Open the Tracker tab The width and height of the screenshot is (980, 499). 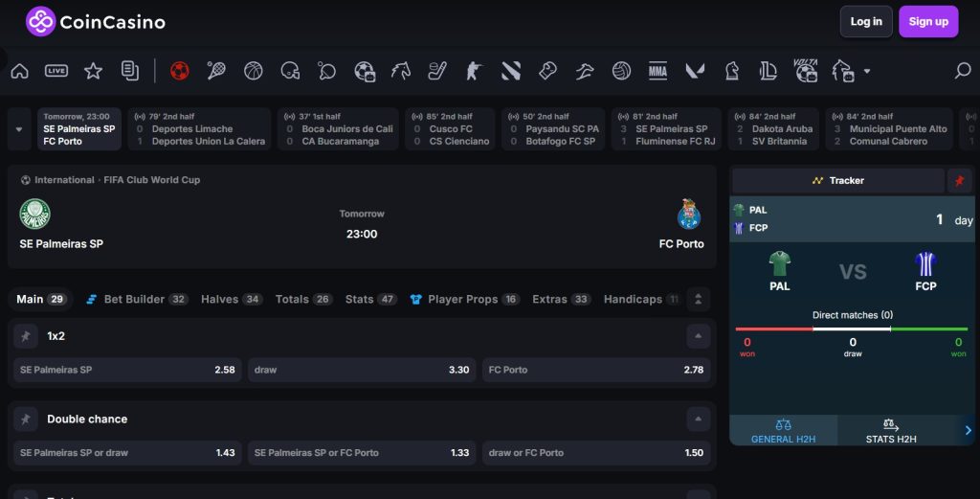pos(838,181)
